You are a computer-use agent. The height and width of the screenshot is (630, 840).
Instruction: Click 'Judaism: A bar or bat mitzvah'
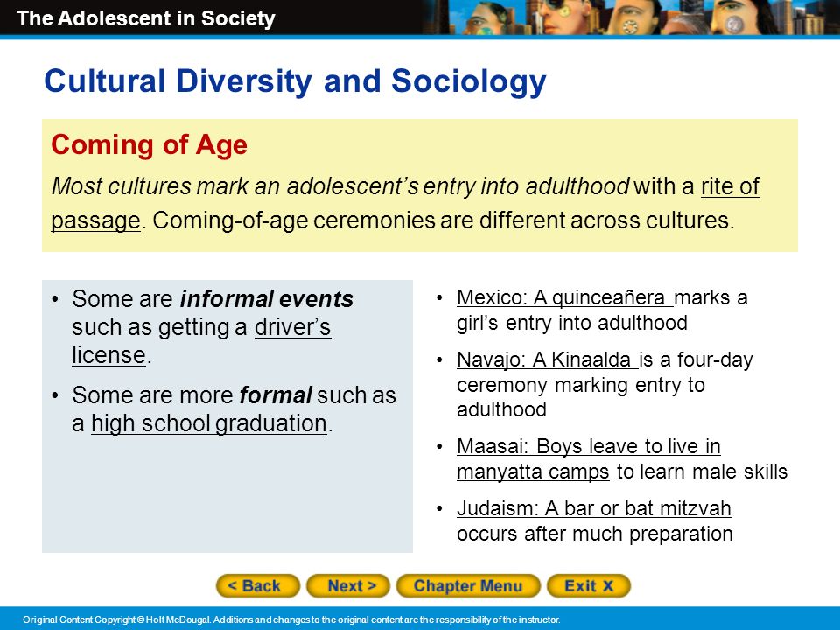(x=593, y=508)
